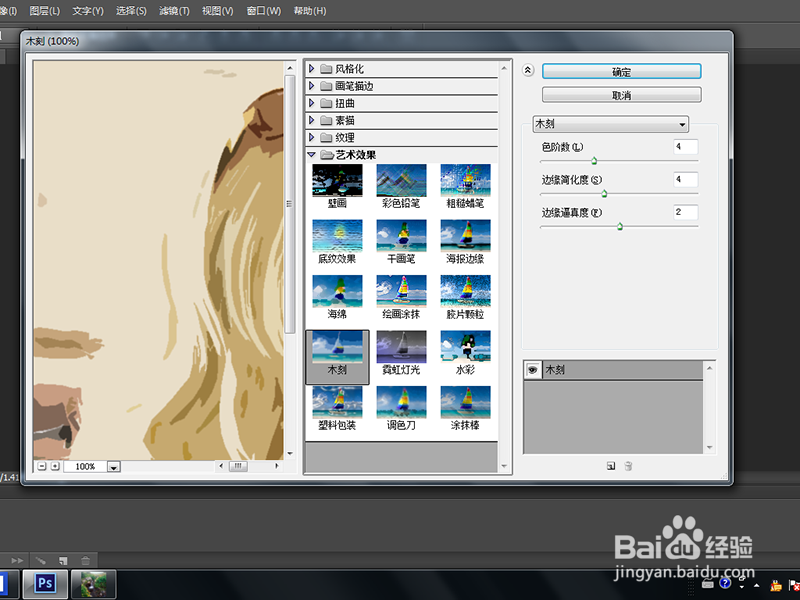800x600 pixels.
Task: Collapse the 艺术效果 filter folder
Action: [x=311, y=155]
